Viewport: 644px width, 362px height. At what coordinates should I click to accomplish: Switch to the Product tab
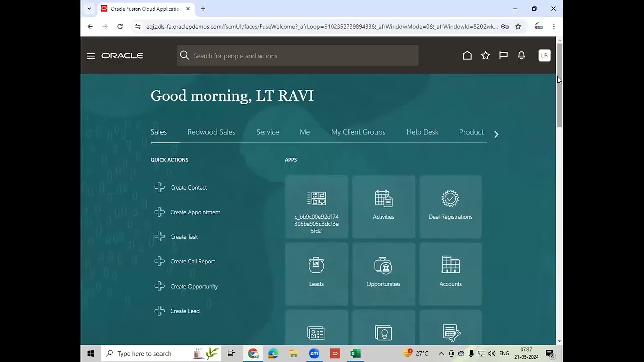click(471, 132)
